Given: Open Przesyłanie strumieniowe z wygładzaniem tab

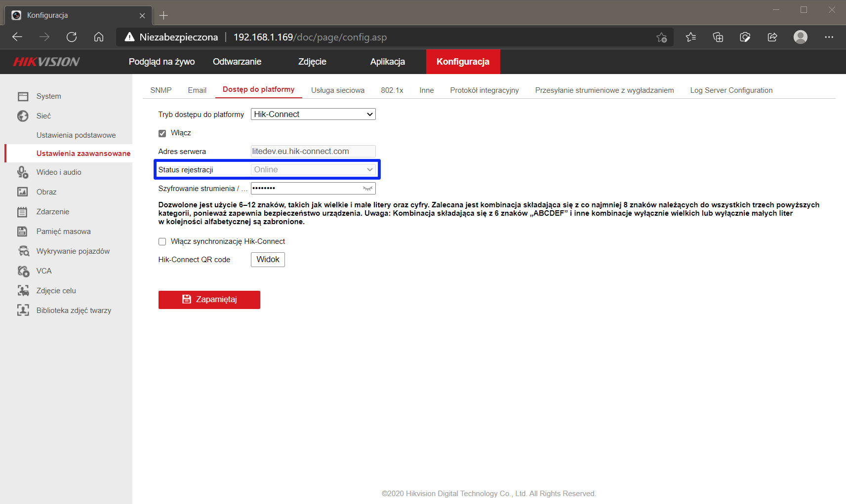Looking at the screenshot, I should tap(604, 90).
